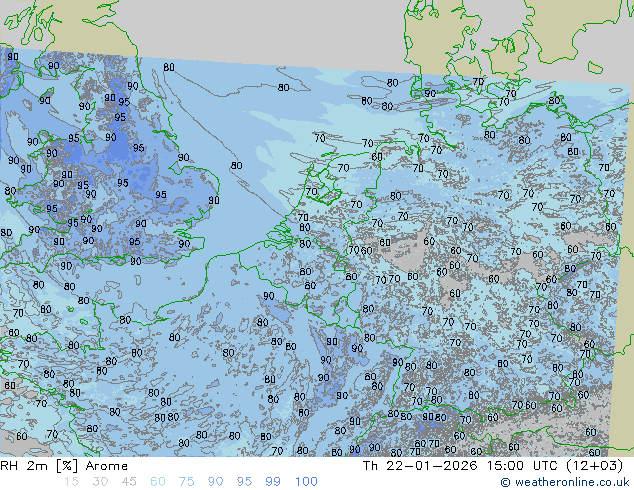This screenshot has height=490, width=634.
Task: Click legend value 75
Action: tap(186, 482)
